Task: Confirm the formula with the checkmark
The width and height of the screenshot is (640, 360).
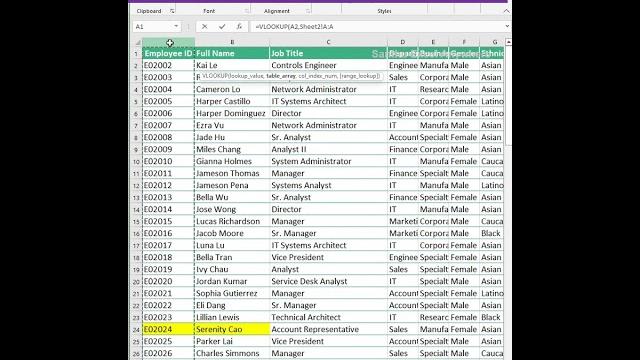Action: 222,27
